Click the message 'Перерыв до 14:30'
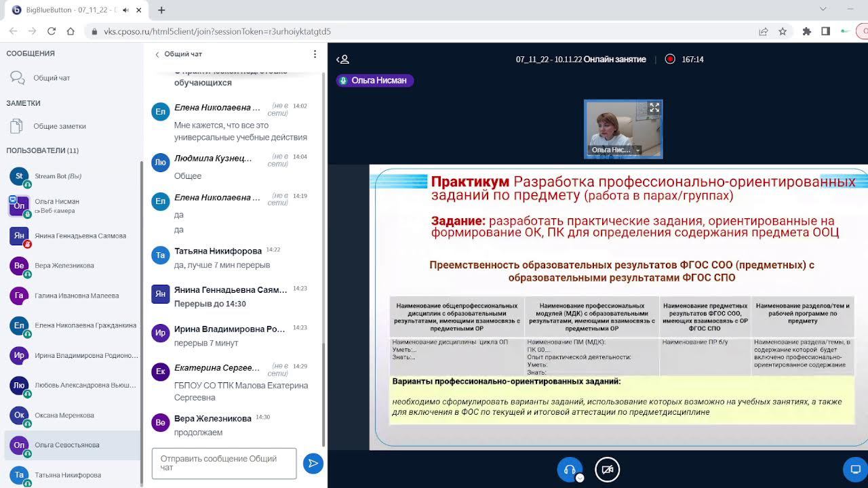This screenshot has width=868, height=488. [x=210, y=304]
